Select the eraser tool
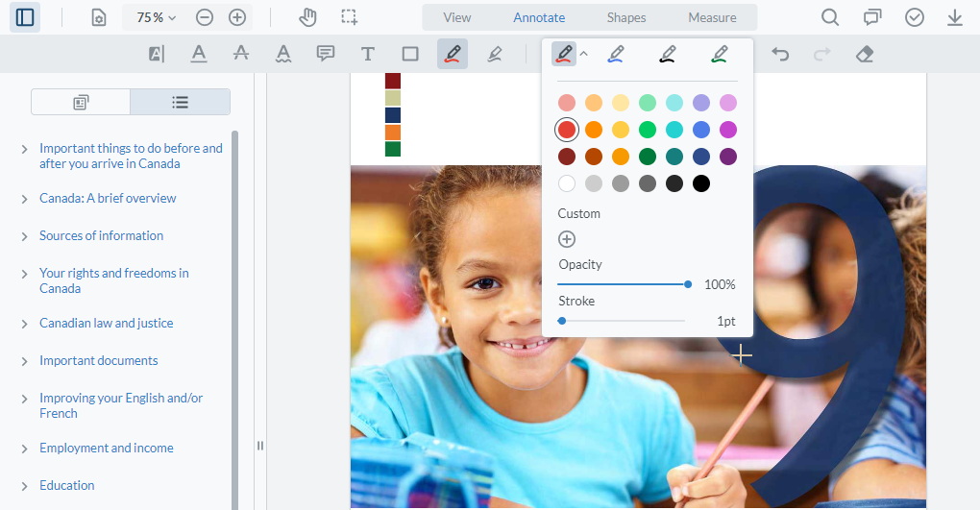The image size is (980, 510). point(865,55)
